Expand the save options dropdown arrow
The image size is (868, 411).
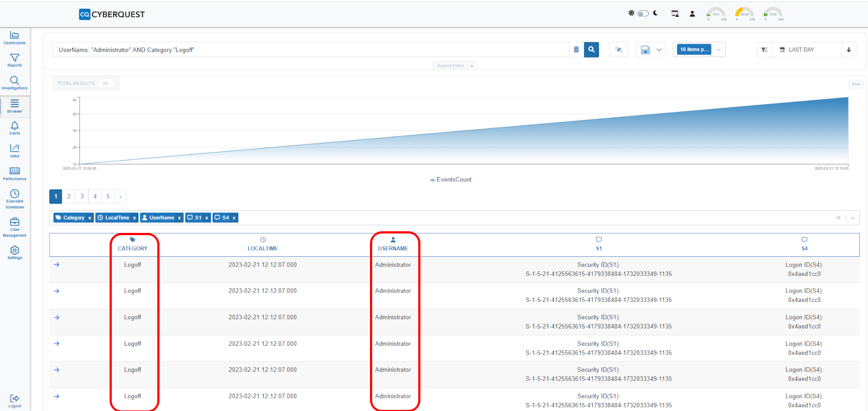pyautogui.click(x=659, y=49)
